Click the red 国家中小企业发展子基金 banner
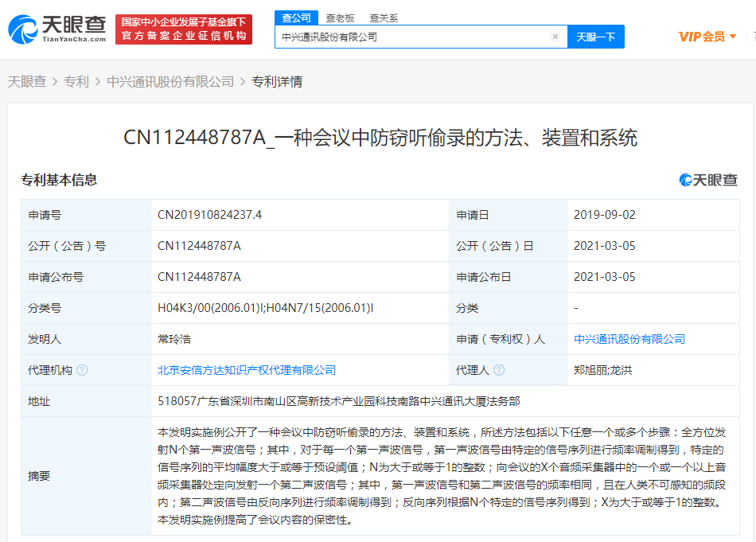The width and height of the screenshot is (756, 542). tap(184, 29)
